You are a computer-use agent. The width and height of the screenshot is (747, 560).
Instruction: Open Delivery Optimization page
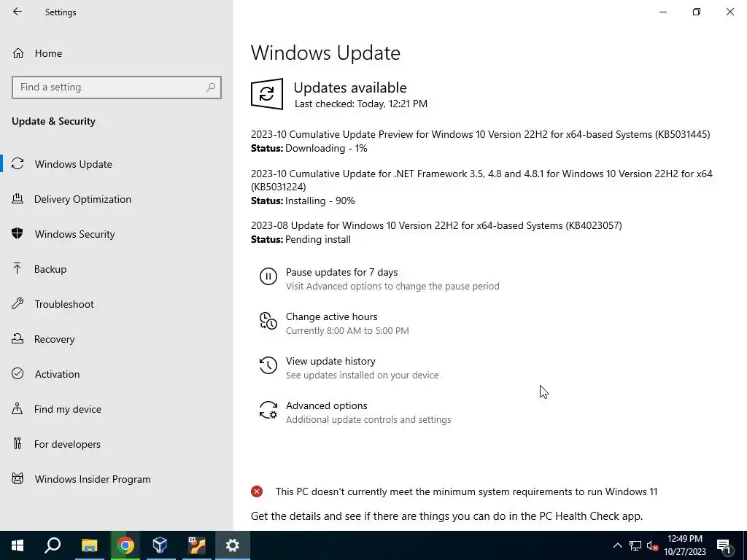click(x=117, y=199)
